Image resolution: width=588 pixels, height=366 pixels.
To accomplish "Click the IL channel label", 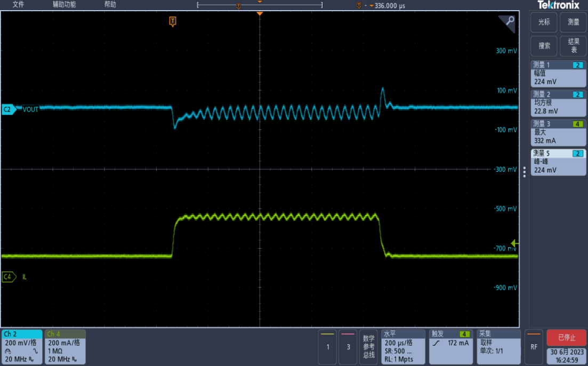I will 25,277.
